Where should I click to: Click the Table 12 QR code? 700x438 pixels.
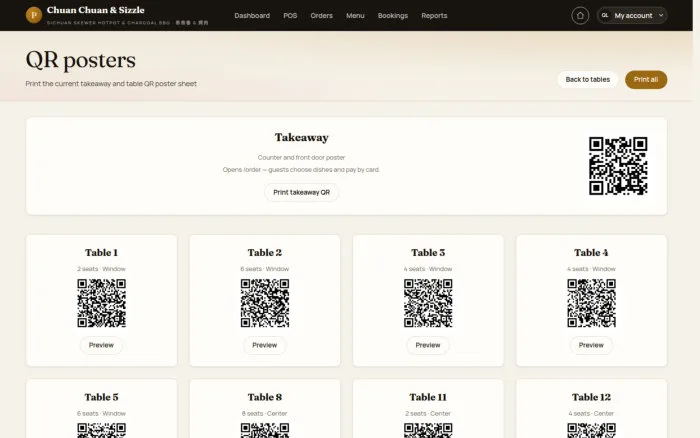pyautogui.click(x=592, y=430)
